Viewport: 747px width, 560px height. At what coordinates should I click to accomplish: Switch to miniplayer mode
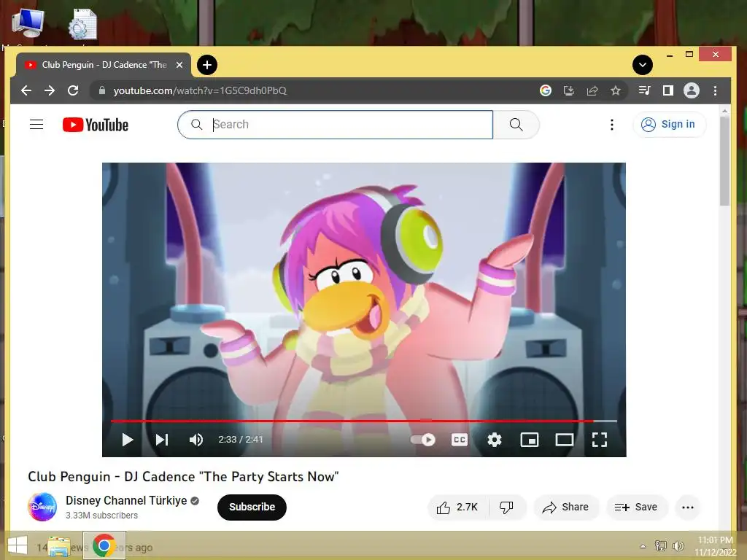[530, 440]
